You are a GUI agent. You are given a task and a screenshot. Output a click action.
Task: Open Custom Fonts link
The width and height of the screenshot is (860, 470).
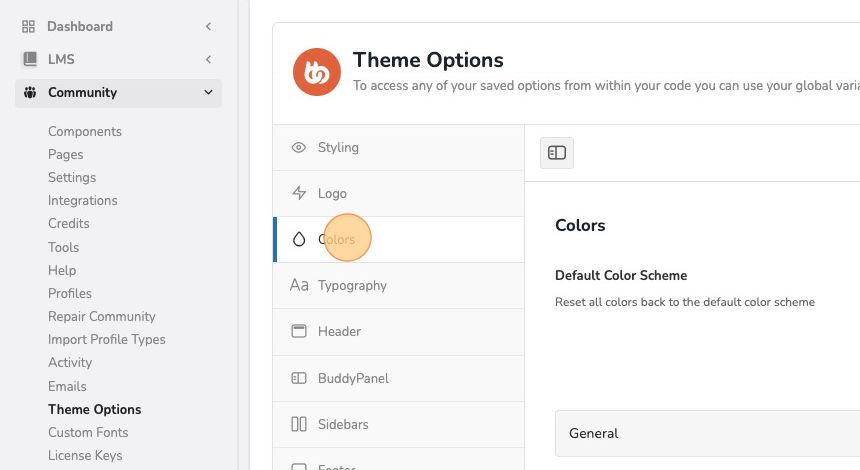88,432
